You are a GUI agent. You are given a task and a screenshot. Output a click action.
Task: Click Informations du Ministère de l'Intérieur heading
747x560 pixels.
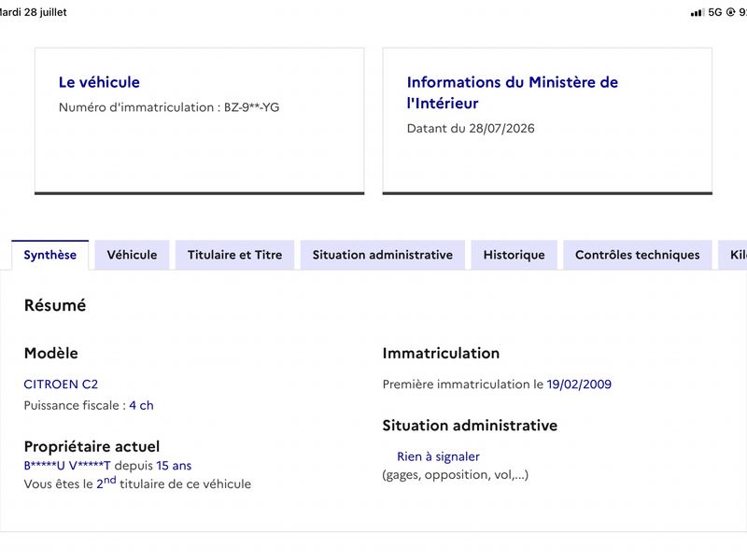coord(512,92)
